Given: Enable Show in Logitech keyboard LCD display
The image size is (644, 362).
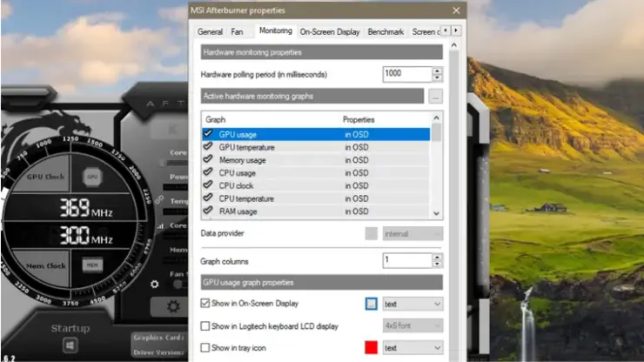Looking at the screenshot, I should pyautogui.click(x=205, y=326).
